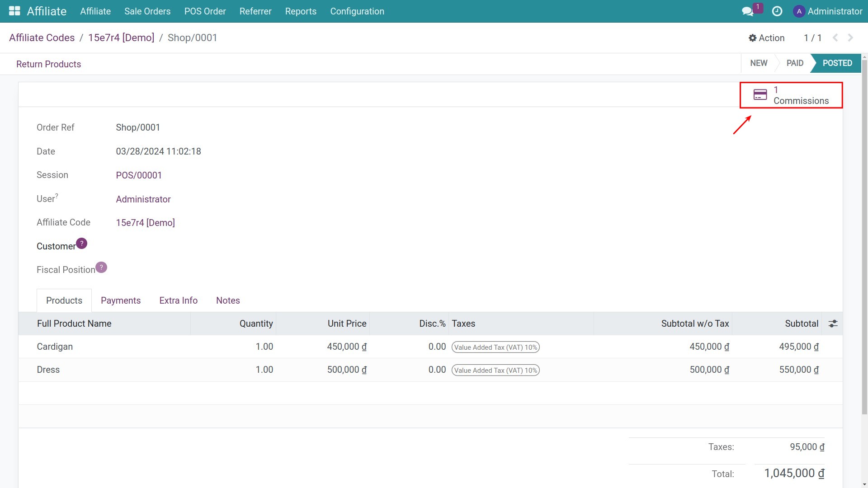This screenshot has width=868, height=488.
Task: Click the Dress product row name
Action: point(48,370)
